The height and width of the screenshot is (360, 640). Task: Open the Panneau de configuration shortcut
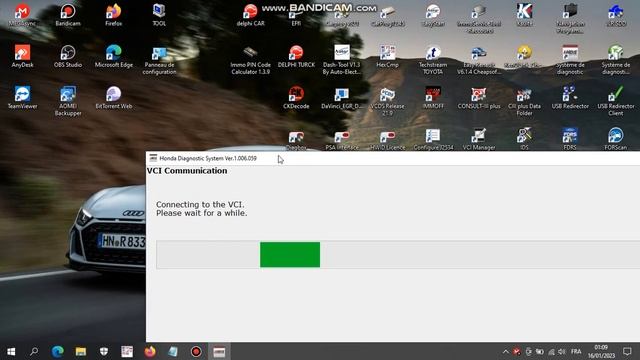tap(159, 60)
